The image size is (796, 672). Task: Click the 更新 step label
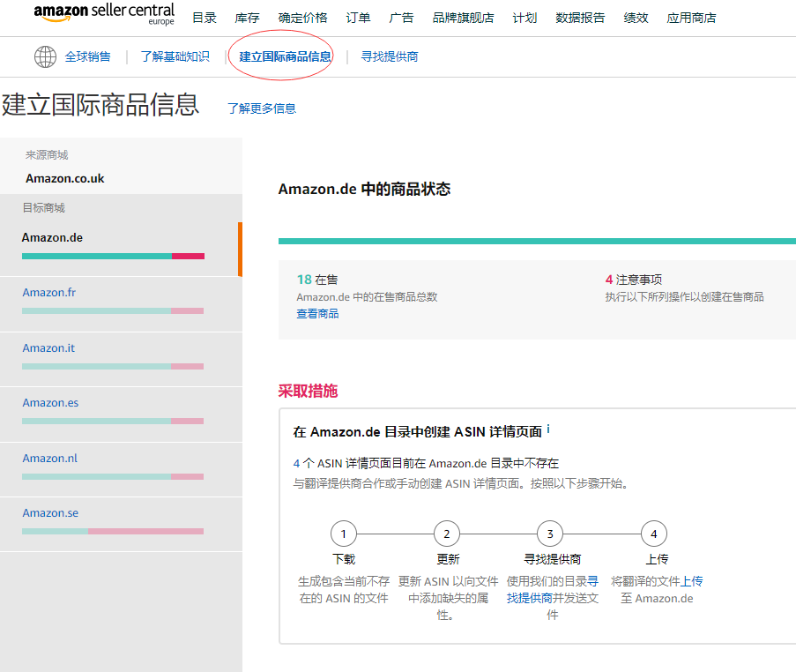point(449,559)
